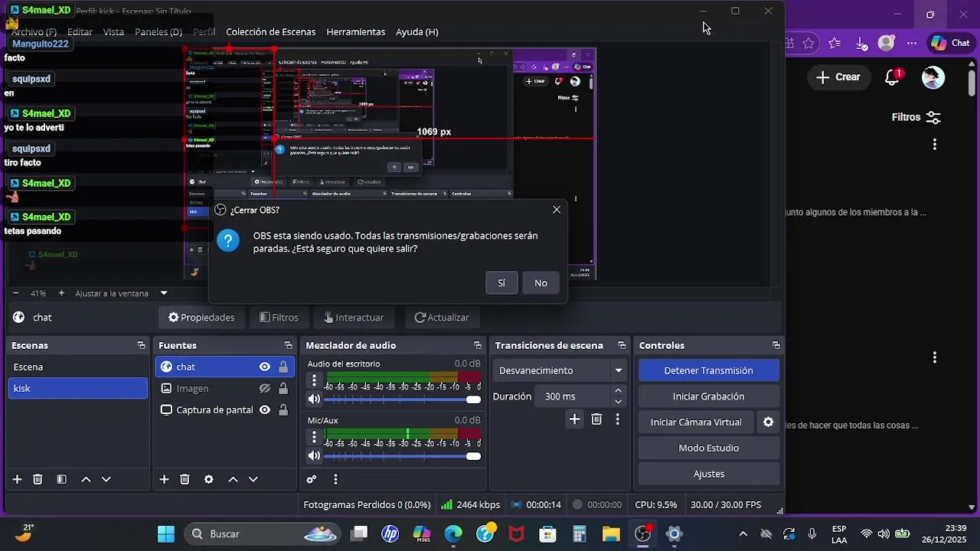Decrease transition duration stepper down
This screenshot has width=980, height=551.
619,402
